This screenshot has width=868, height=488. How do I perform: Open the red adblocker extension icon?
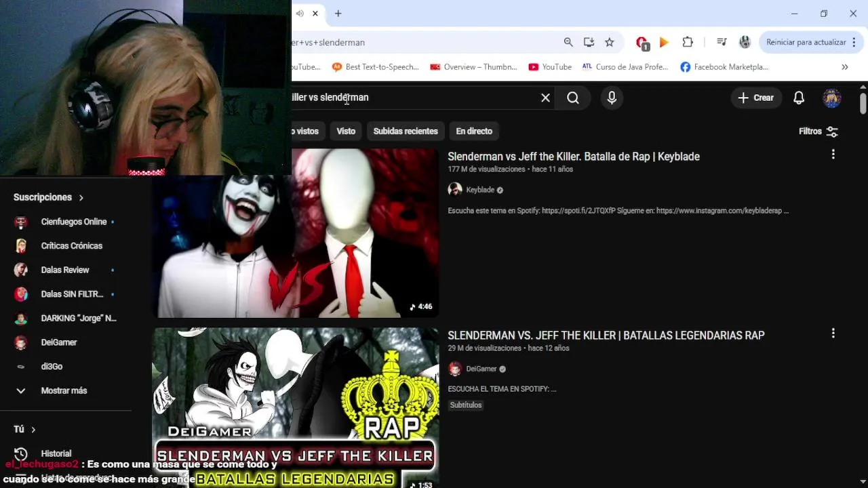(642, 43)
